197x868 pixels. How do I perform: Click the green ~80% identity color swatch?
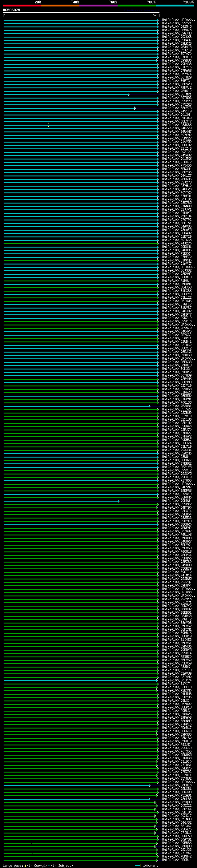tap(137, 6)
